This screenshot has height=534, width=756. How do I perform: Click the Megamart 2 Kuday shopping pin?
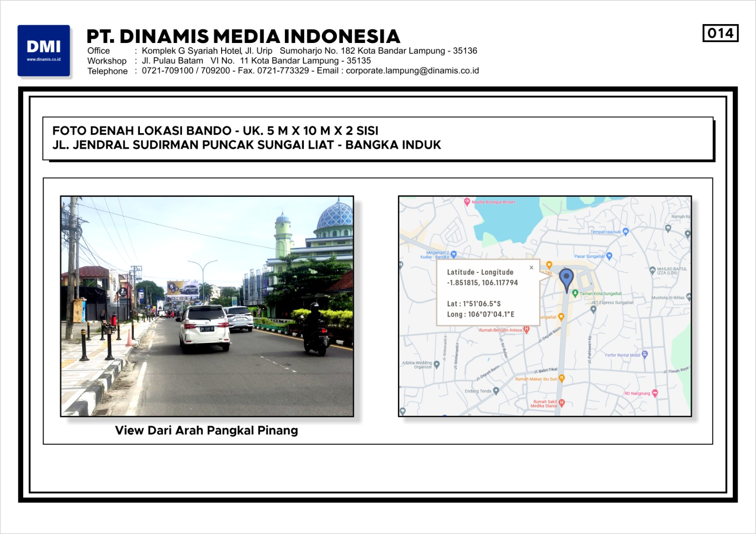454,254
